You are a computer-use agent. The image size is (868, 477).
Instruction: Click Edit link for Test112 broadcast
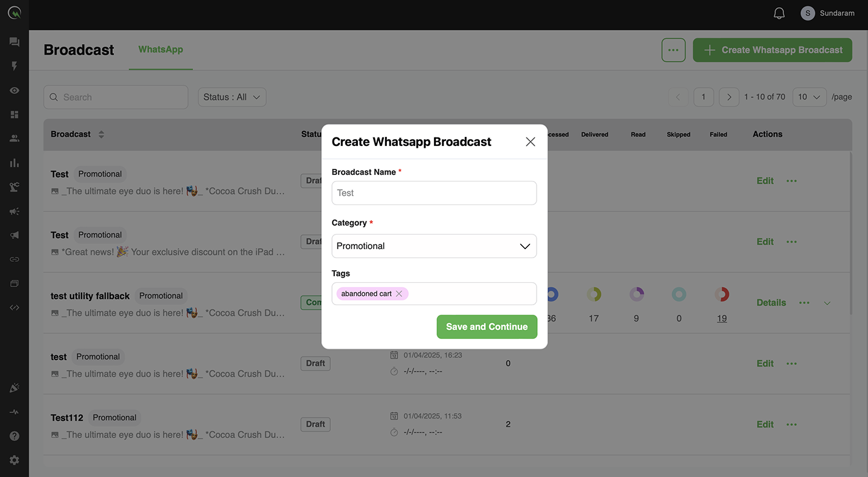[x=765, y=425]
